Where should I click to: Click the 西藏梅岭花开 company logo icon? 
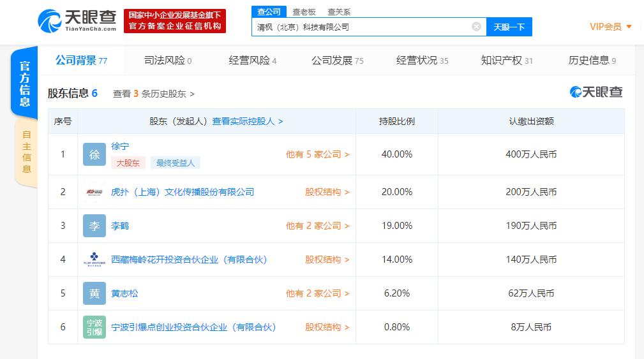[94, 260]
